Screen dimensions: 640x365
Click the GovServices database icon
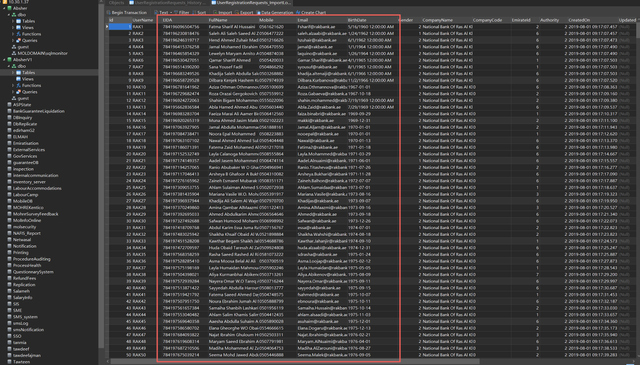[x=9, y=156]
